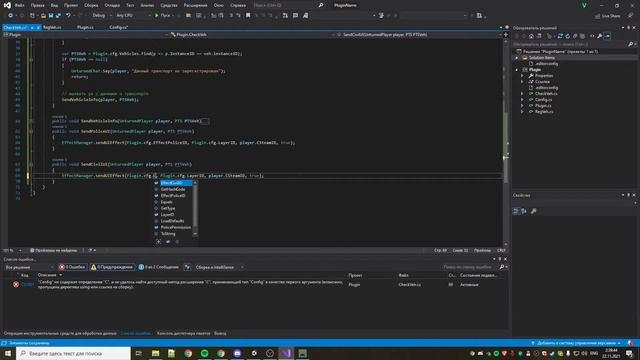Click the wrench icon in Properties panel
Screen dimensions: 640x360
(533, 211)
